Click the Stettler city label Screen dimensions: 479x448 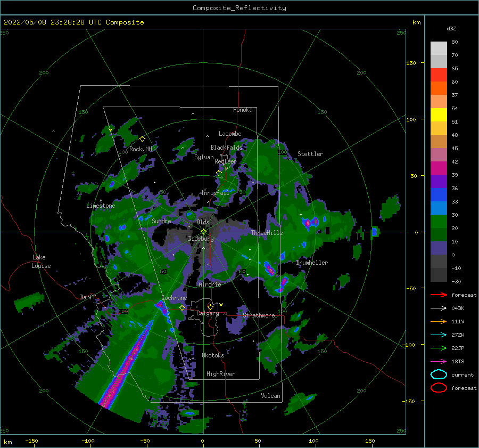coord(310,154)
